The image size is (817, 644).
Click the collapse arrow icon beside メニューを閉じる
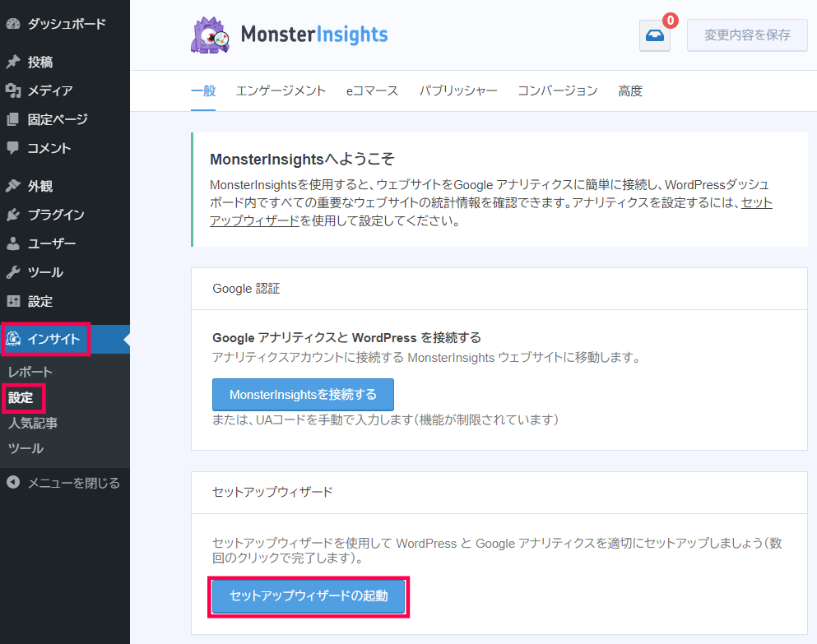click(13, 483)
